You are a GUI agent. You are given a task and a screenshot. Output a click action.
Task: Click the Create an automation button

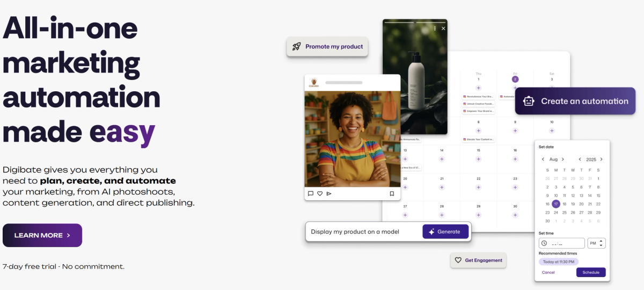point(575,101)
